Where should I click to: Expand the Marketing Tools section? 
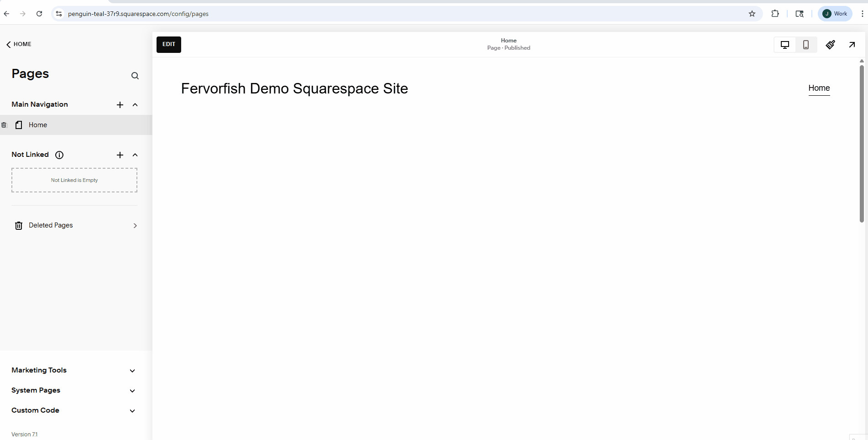132,371
